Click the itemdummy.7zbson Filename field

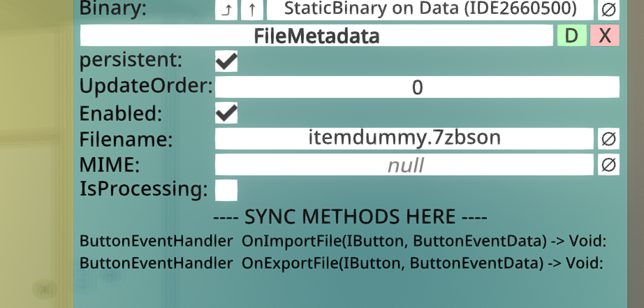tap(404, 139)
